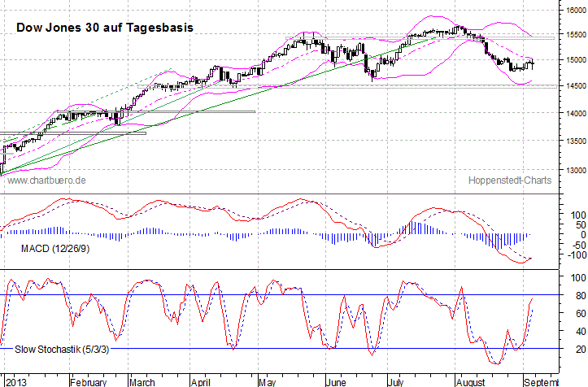This screenshot has width=588, height=387.
Task: Pick the 14500 price axis value
Action: (576, 86)
